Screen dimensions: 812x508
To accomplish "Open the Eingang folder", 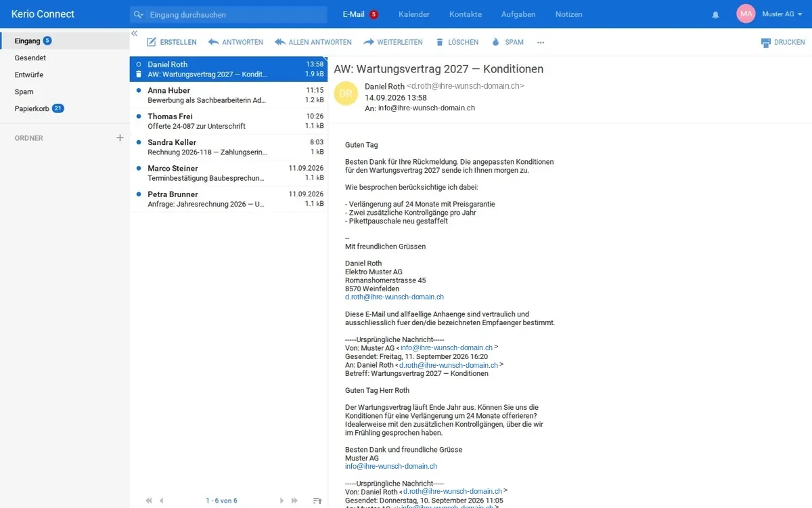I will pos(64,41).
